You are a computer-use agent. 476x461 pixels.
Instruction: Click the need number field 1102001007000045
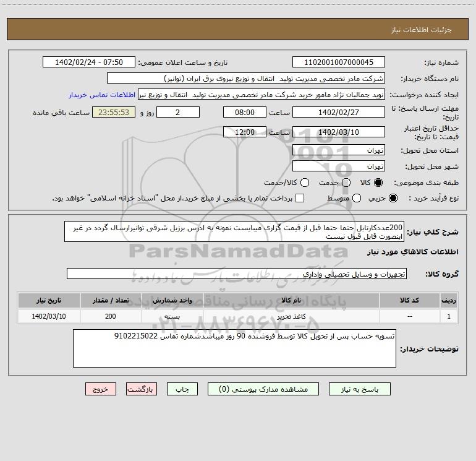[x=339, y=62]
